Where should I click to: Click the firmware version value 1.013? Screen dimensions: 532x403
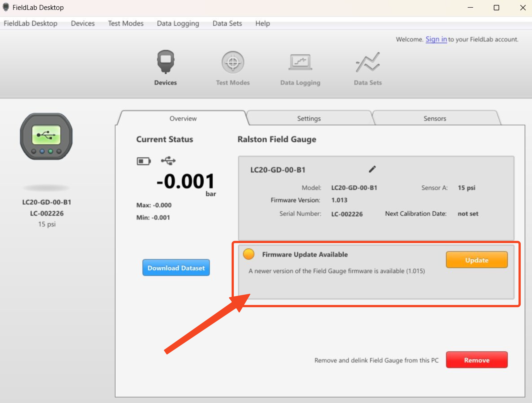[339, 200]
